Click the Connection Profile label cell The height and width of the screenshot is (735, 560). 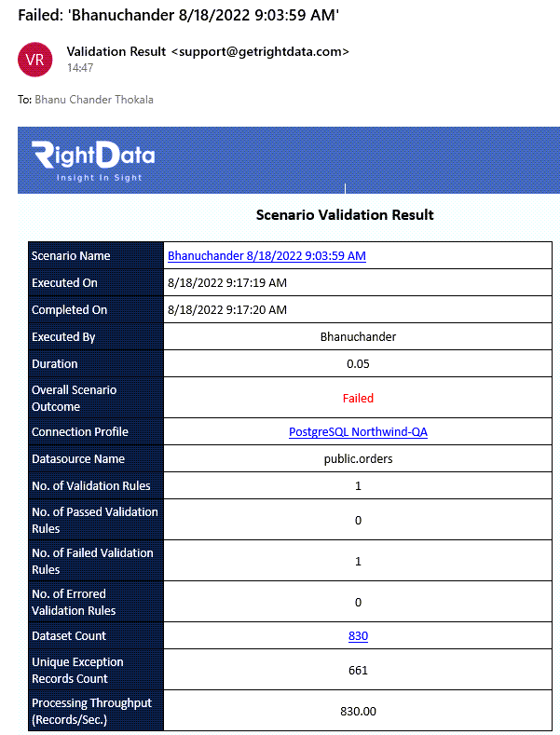click(96, 431)
